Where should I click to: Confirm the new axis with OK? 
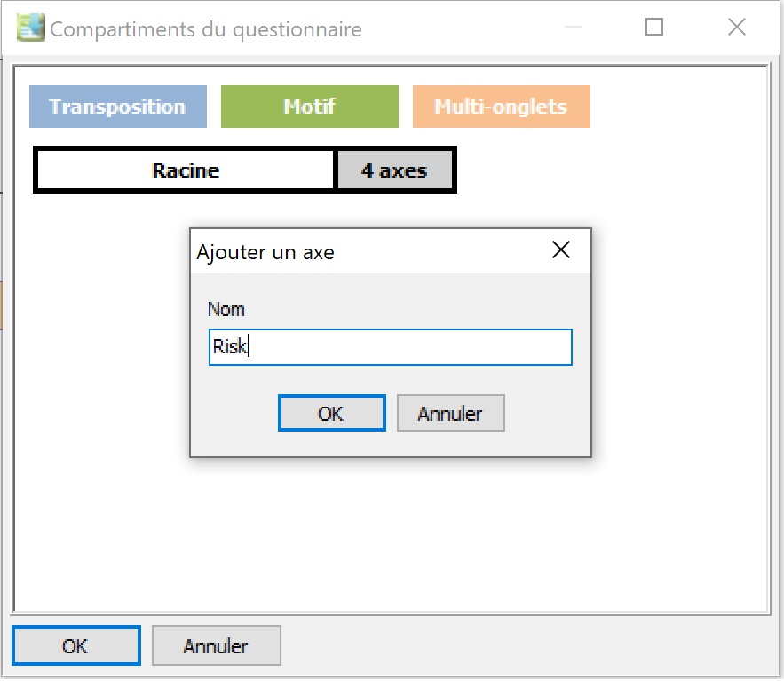click(331, 413)
